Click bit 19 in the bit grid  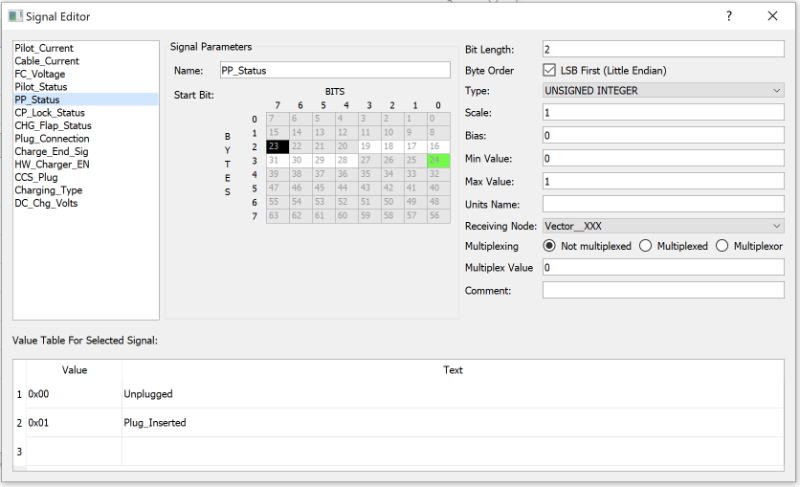click(x=369, y=146)
